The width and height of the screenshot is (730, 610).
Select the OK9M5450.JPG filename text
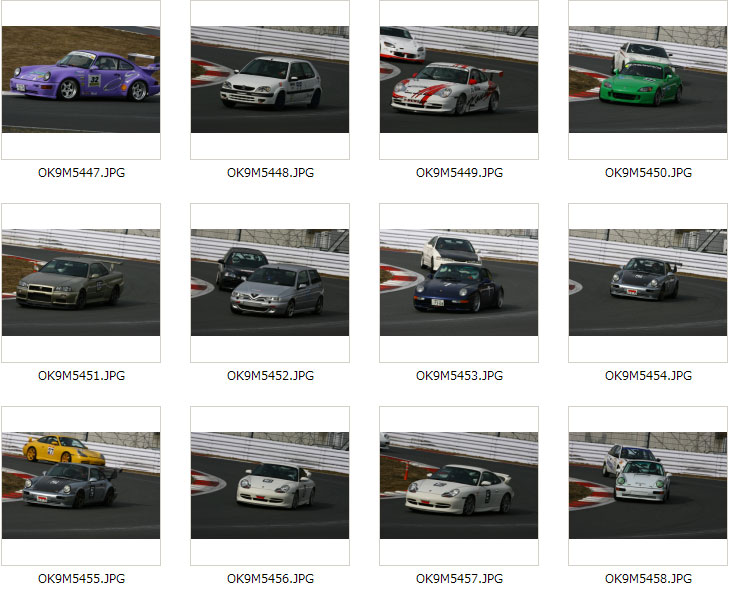(x=649, y=173)
